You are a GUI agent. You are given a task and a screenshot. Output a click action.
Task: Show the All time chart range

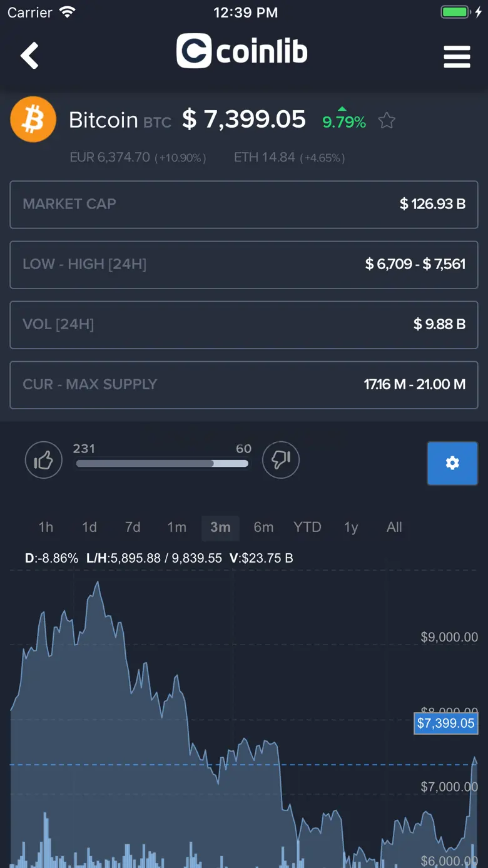pyautogui.click(x=394, y=528)
